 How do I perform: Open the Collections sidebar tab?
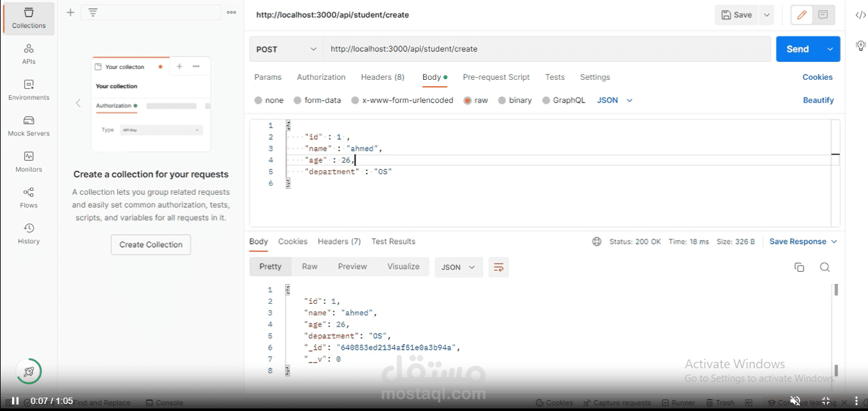tap(29, 19)
